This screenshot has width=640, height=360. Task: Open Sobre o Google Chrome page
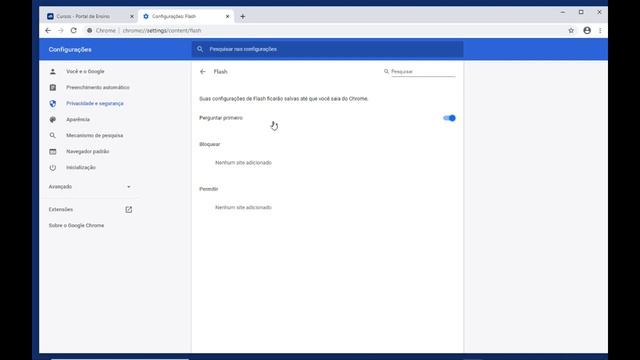pos(76,226)
